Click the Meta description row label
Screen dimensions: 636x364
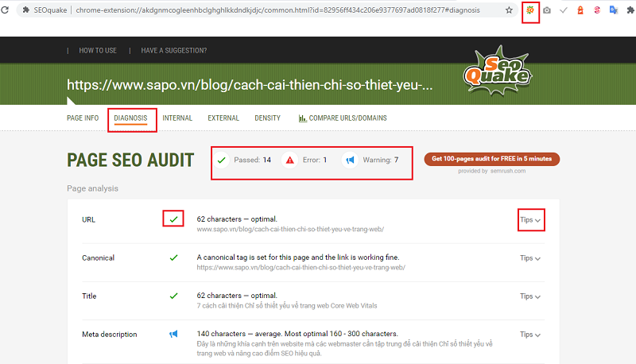point(110,335)
